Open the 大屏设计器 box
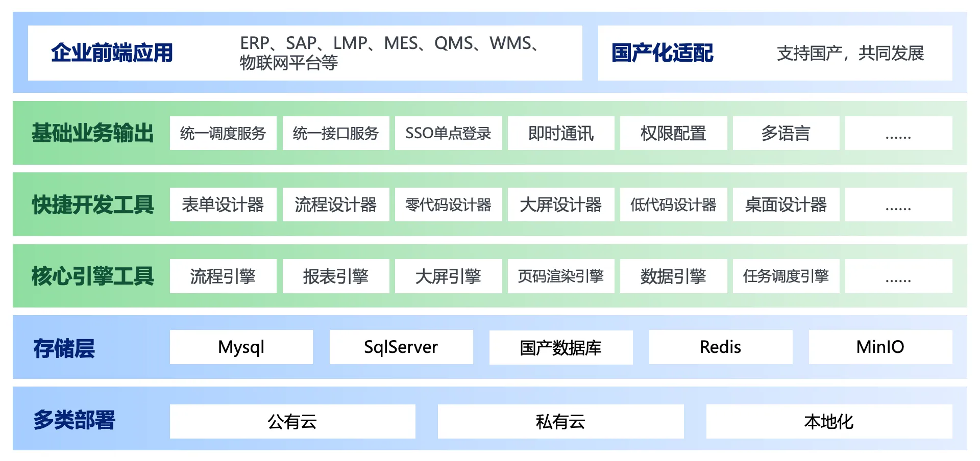Image resolution: width=980 pixels, height=461 pixels. (561, 204)
